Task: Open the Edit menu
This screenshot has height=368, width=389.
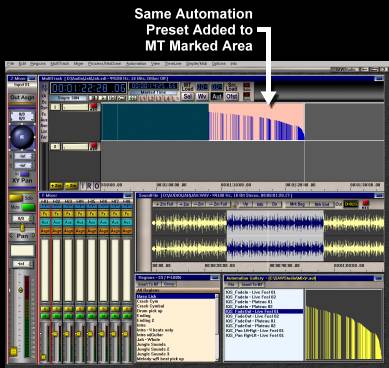Action: pyautogui.click(x=22, y=64)
